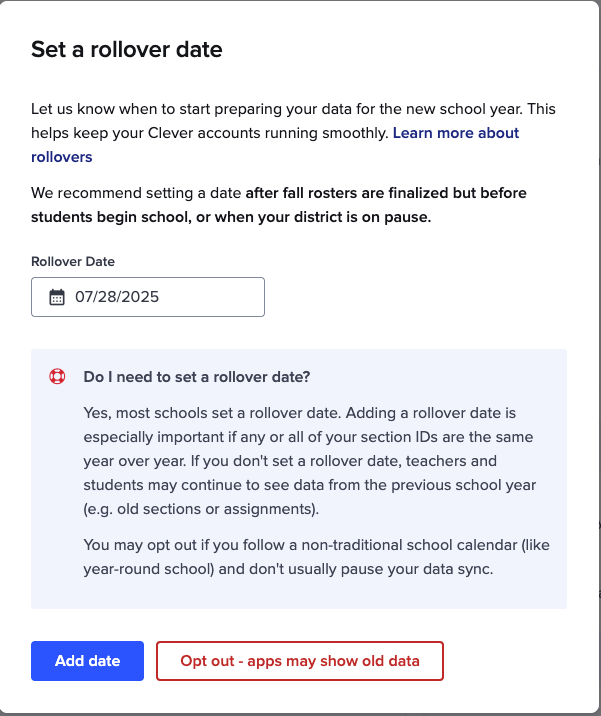Click the Do I need to set a rollover date? question
601x716 pixels.
(197, 377)
